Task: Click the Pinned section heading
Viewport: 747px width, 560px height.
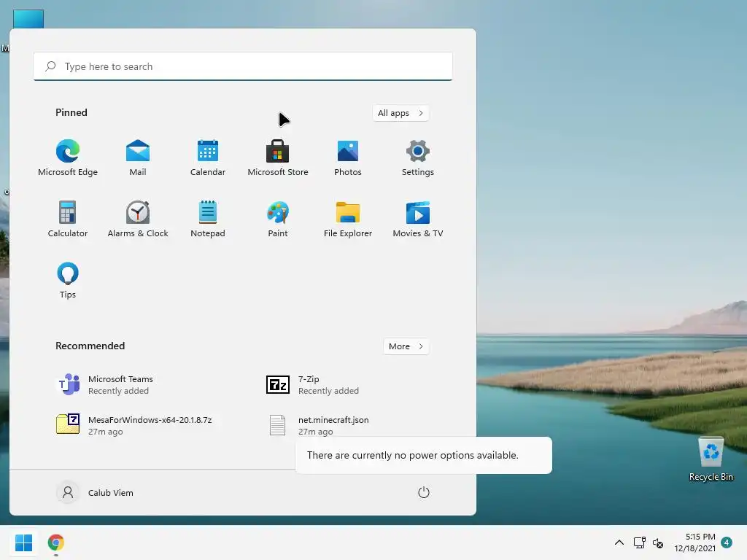Action: 71,112
